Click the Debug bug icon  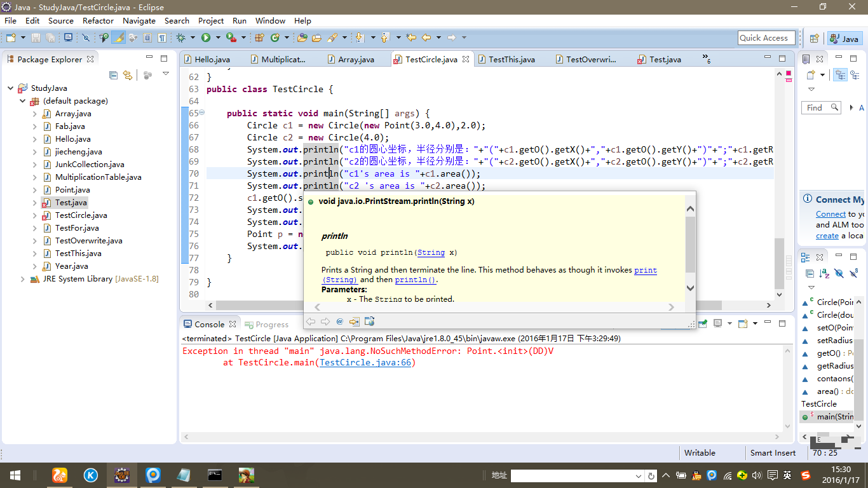point(181,38)
